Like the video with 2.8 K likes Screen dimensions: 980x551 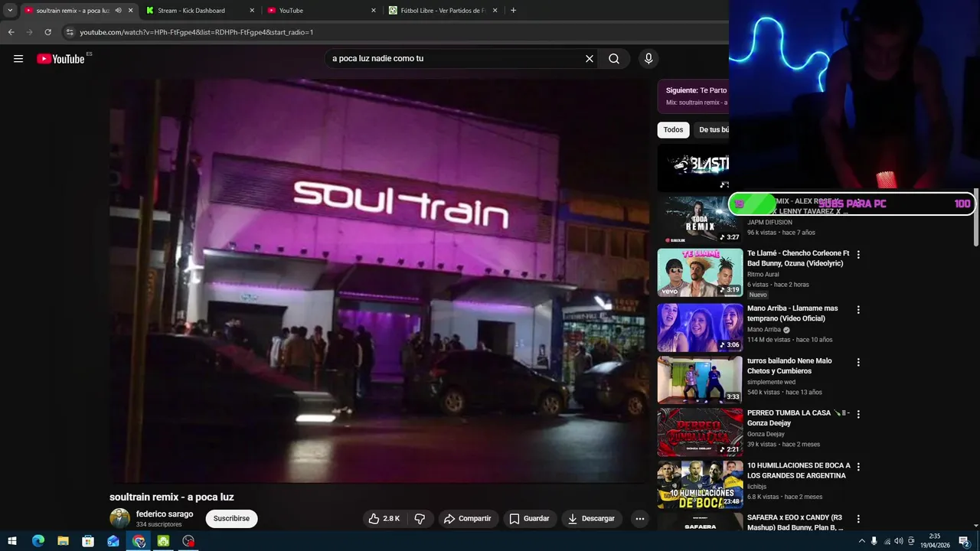384,519
